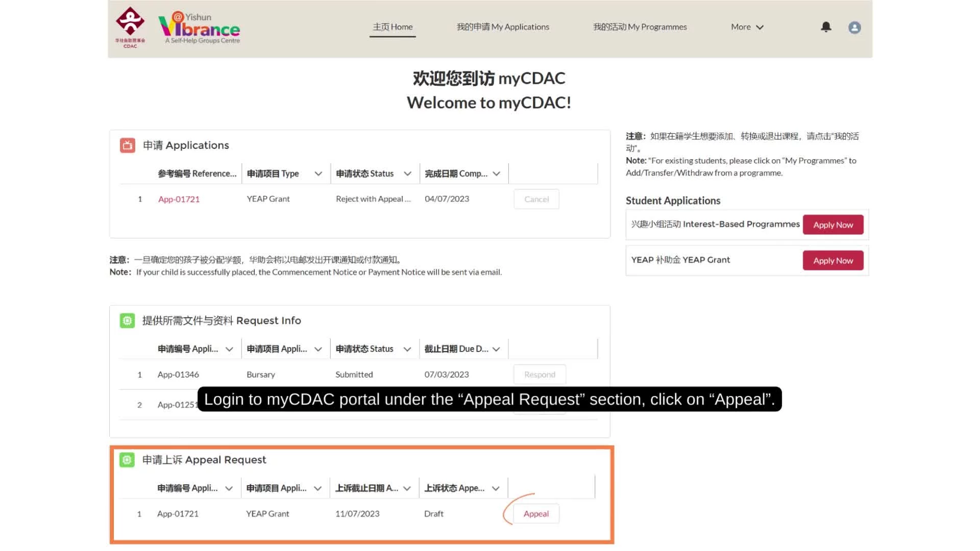The height and width of the screenshot is (551, 980).
Task: Expand the More menu
Action: pos(747,27)
